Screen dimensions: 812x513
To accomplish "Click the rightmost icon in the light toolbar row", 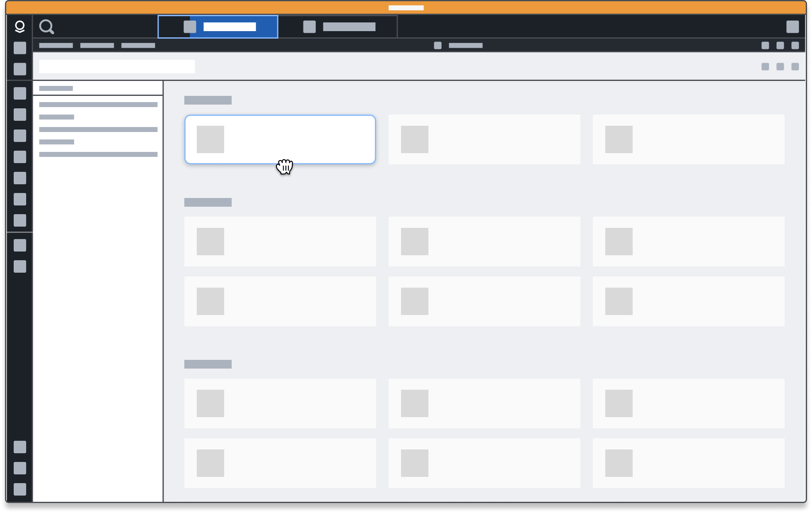I will (795, 66).
